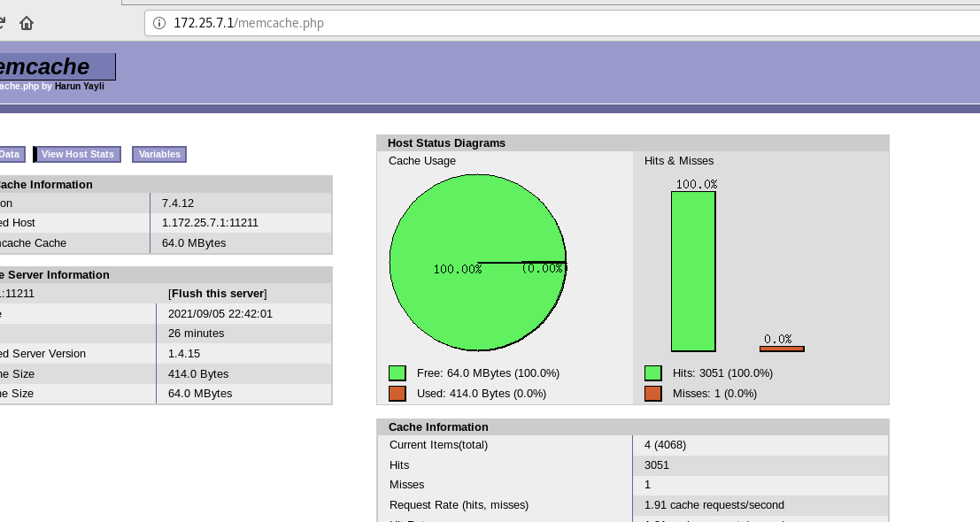
Task: Click the server version value 1.4.15
Action: (184, 353)
